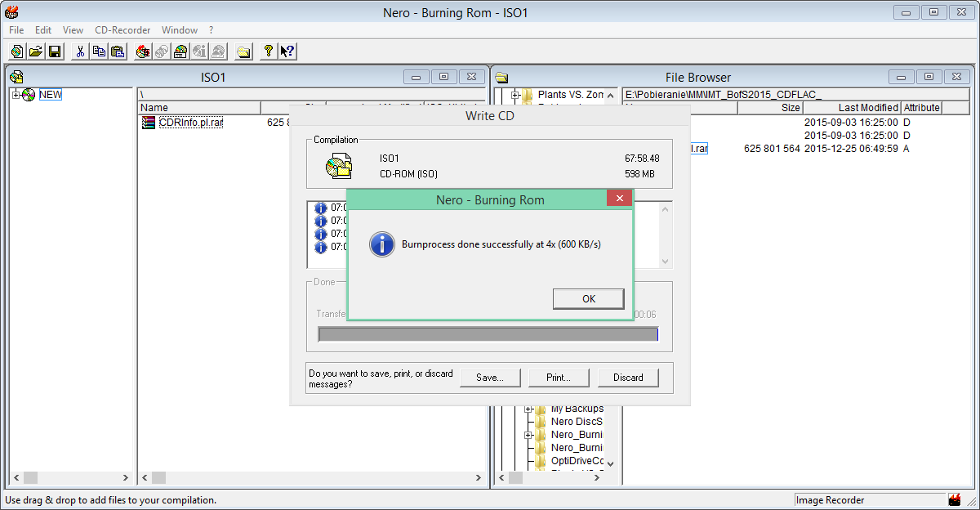Click the File Browser path field
Image resolution: width=980 pixels, height=510 pixels.
pos(797,95)
